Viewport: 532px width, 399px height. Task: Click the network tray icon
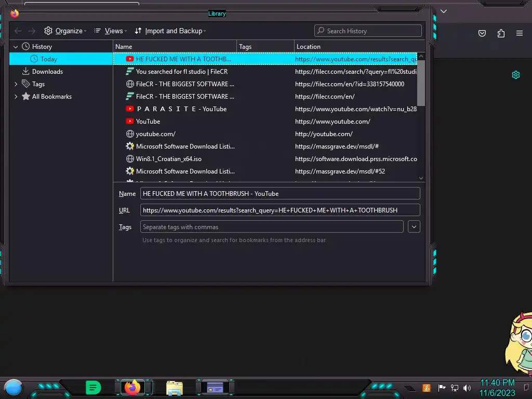(454, 388)
